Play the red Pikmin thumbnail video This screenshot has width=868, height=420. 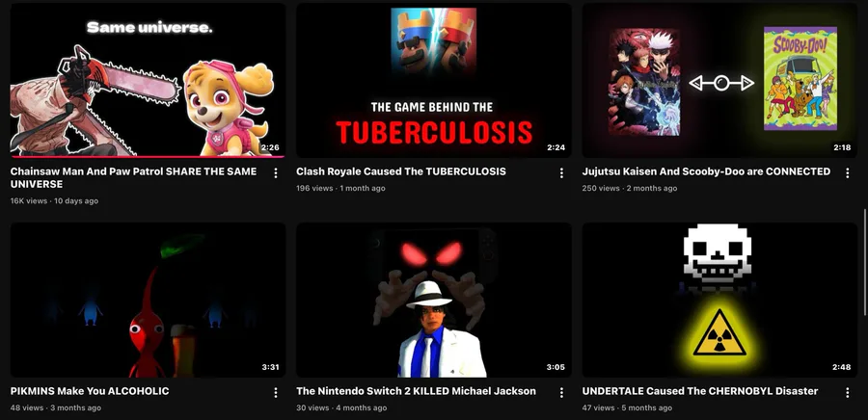[148, 301]
